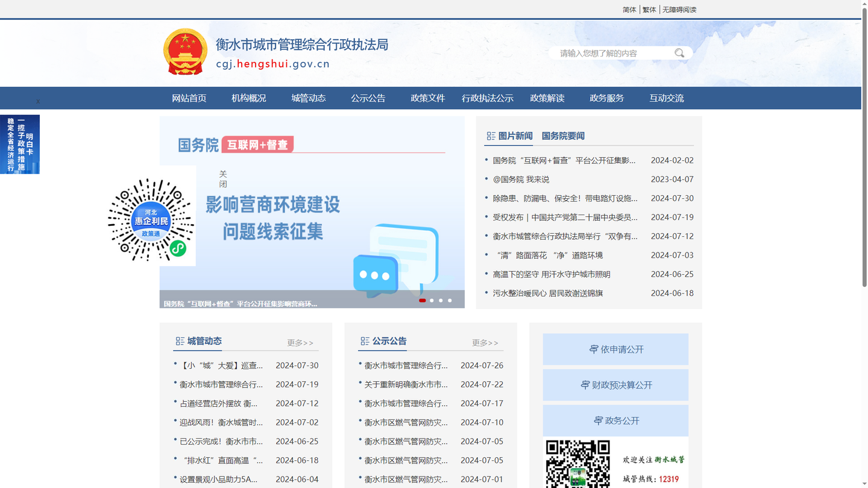Click 更多>> in the 公示公告 section
This screenshot has width=868, height=488.
pyautogui.click(x=485, y=343)
